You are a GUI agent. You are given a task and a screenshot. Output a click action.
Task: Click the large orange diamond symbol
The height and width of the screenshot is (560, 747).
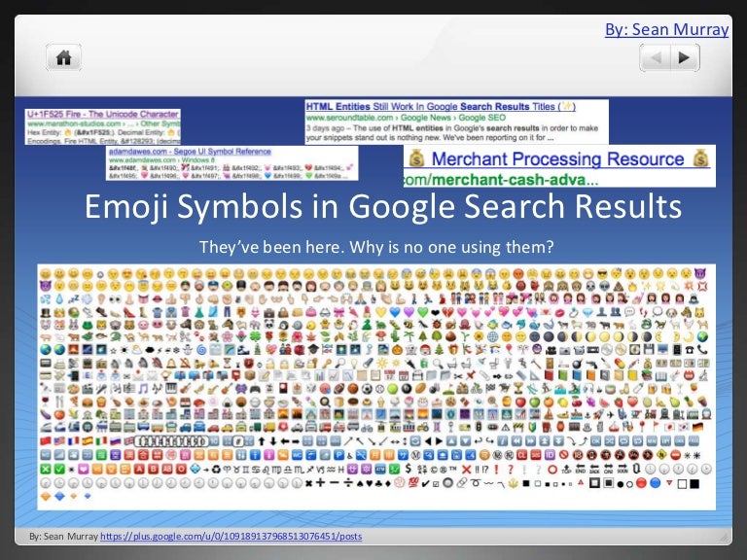(46, 496)
